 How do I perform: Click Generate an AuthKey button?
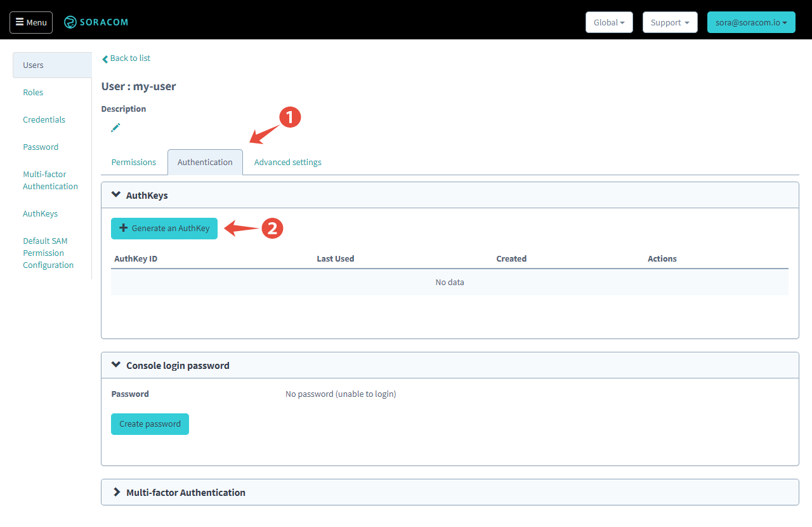(x=164, y=229)
